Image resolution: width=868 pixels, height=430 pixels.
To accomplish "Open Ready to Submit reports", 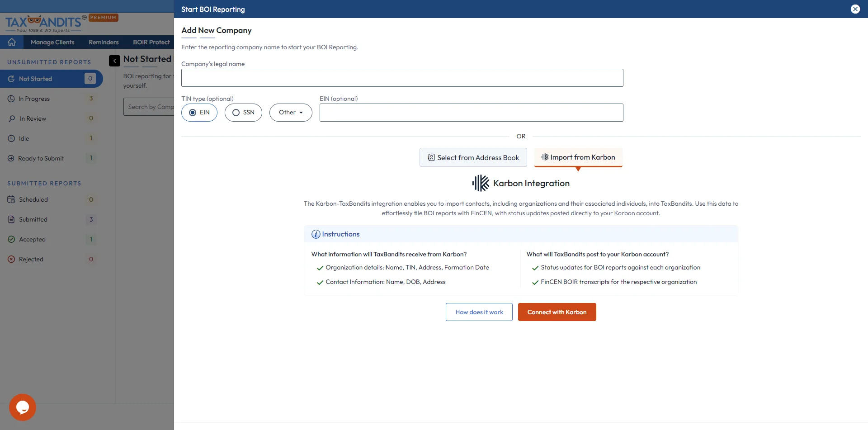I will (51, 158).
